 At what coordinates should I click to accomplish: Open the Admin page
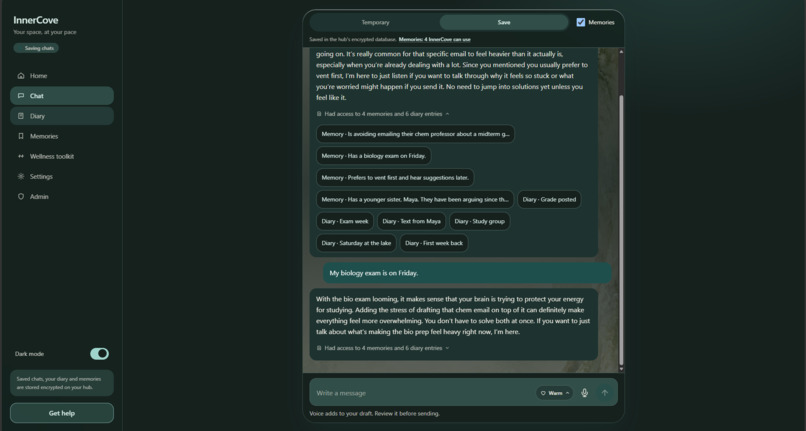point(62,196)
